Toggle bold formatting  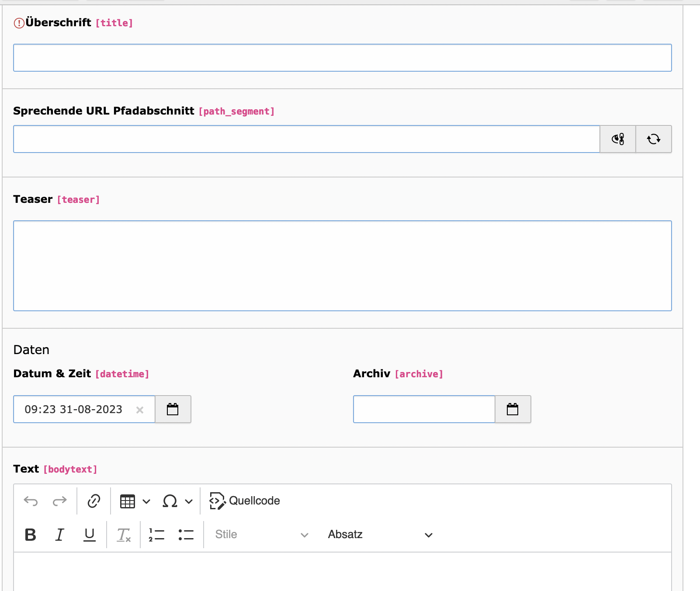pyautogui.click(x=31, y=535)
